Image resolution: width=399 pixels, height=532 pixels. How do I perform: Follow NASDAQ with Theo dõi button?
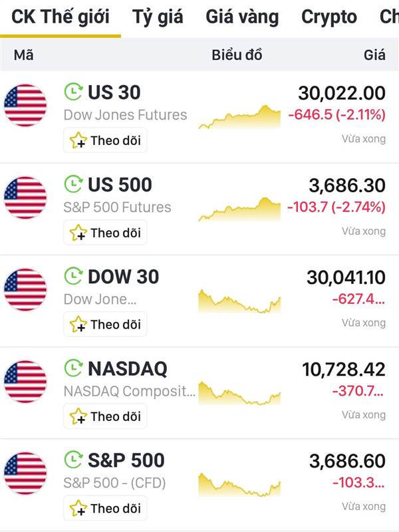[105, 416]
